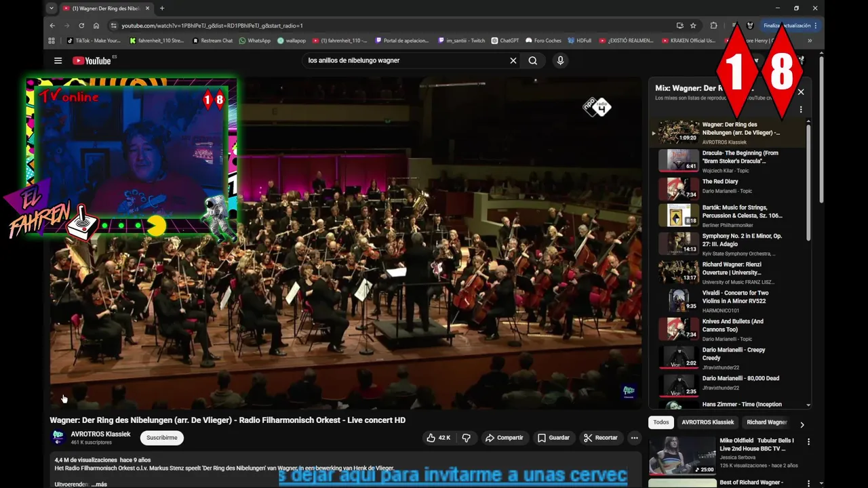Click the Recortar clip button
This screenshot has width=868, height=488.
pos(601,438)
